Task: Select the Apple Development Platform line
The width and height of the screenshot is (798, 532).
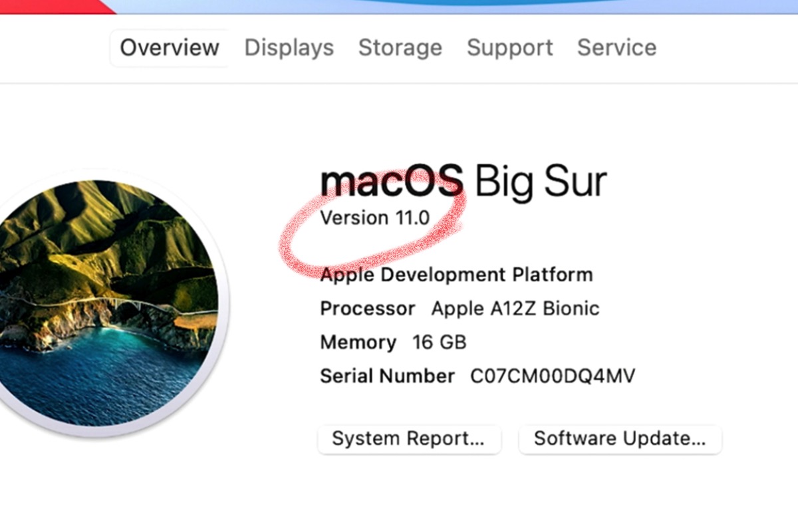Action: (456, 275)
